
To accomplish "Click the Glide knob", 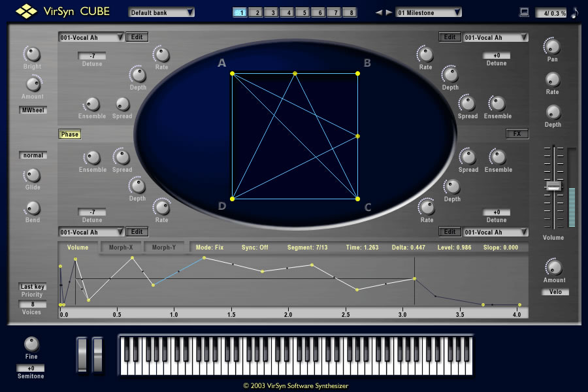I will click(x=33, y=175).
